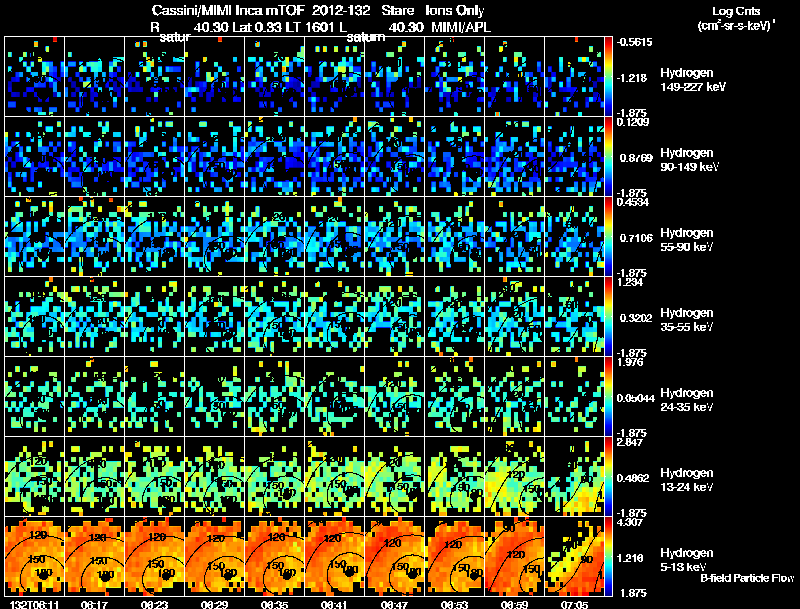Viewport: 800px width, 609px height.
Task: Click the 'Cassini/MIMI Inca mTOF' title text
Action: [x=228, y=10]
